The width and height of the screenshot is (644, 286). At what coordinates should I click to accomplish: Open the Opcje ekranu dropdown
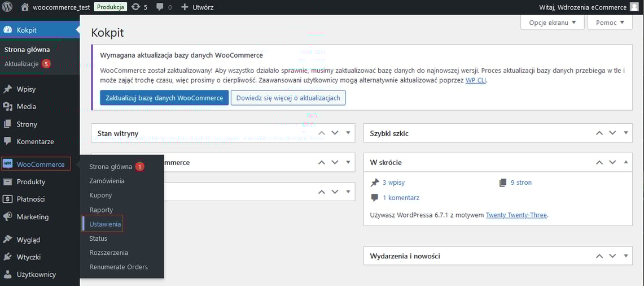tap(553, 23)
